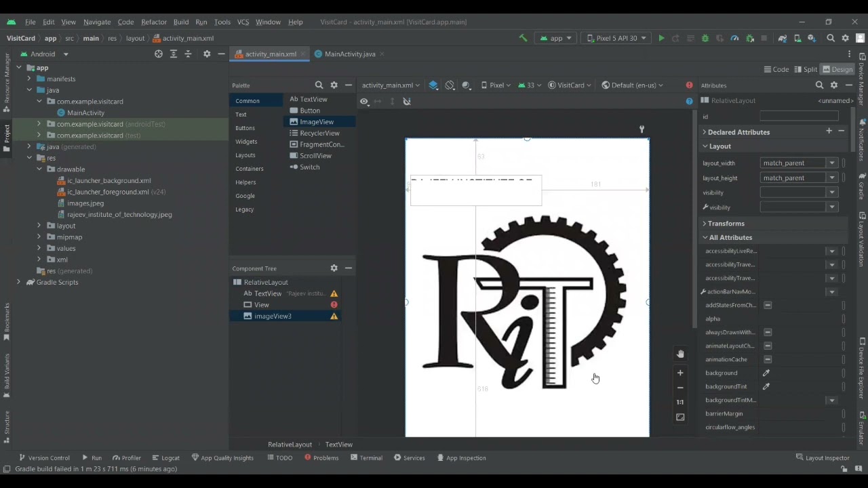Open Component Tree settings gear
Viewport: 868px width, 488px height.
pyautogui.click(x=334, y=268)
